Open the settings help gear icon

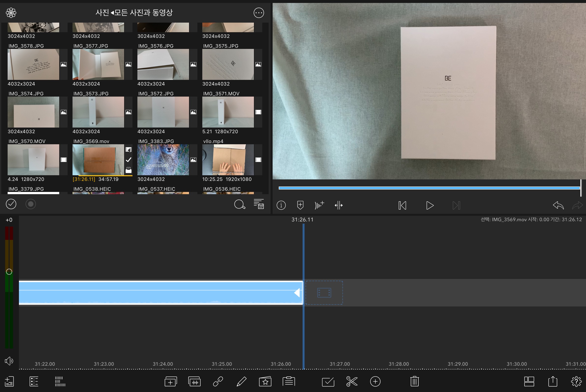576,381
